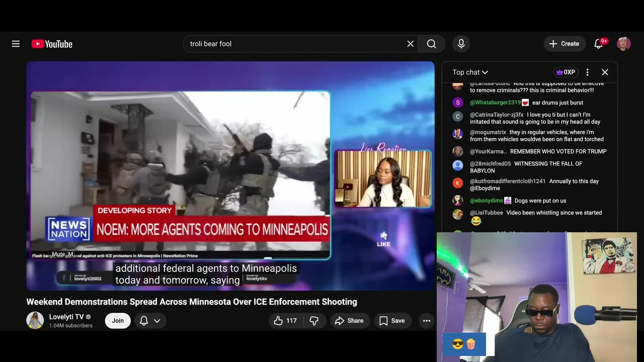Open more actions ellipsis under video

427,321
